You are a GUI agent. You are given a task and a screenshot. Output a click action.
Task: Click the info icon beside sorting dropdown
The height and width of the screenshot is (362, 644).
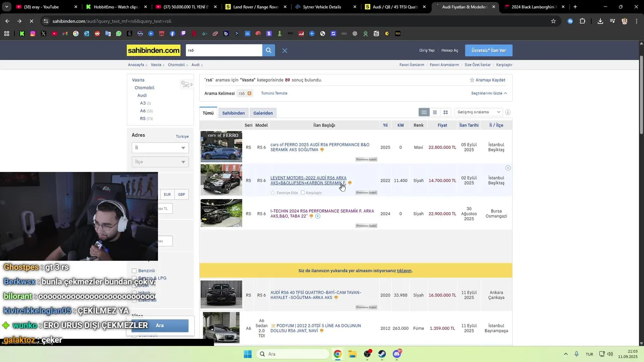[508, 112]
